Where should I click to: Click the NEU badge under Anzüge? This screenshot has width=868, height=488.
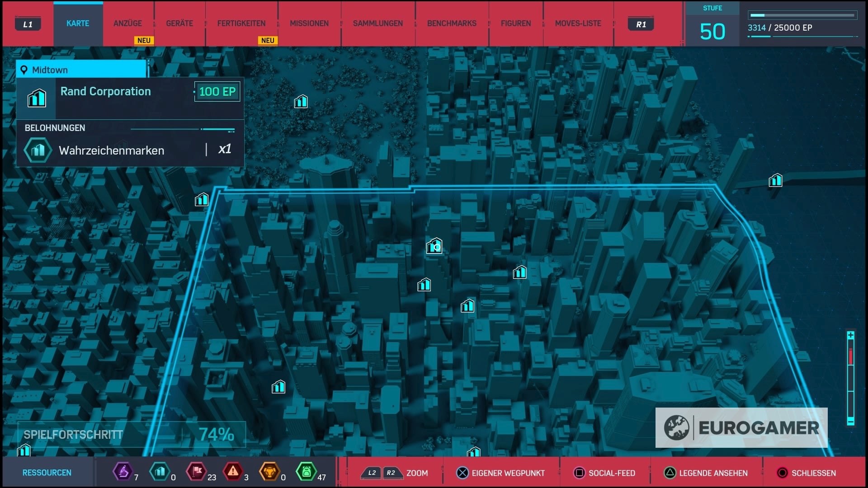[x=144, y=40]
